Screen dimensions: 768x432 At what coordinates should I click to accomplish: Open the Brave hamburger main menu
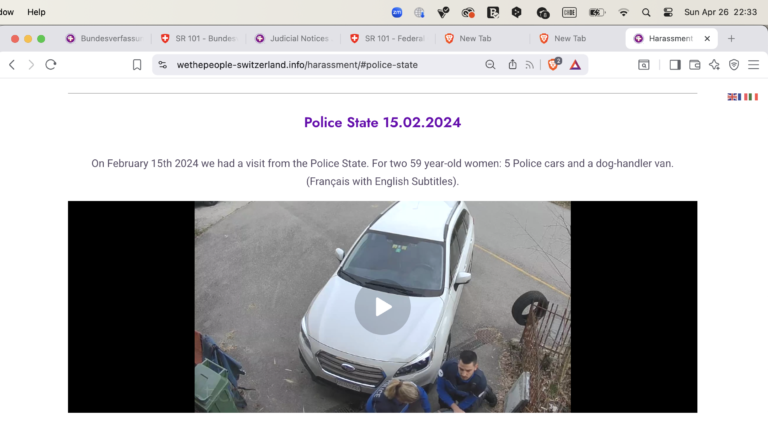754,64
